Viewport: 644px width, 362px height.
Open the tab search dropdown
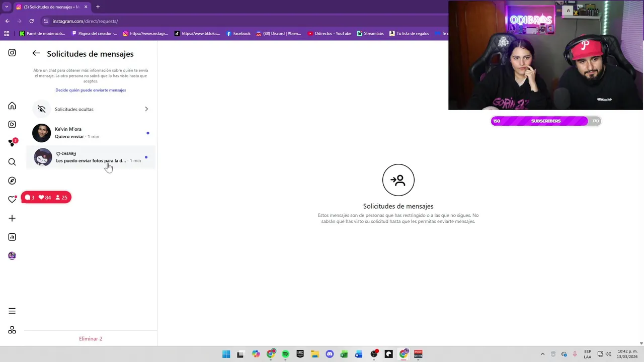pos(7,7)
